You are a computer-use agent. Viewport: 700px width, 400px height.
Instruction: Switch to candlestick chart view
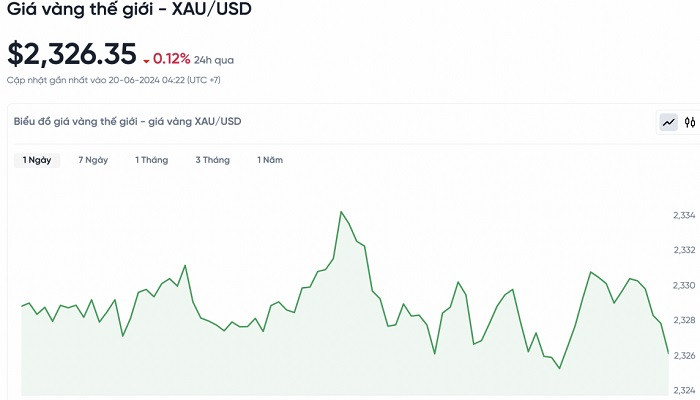689,122
